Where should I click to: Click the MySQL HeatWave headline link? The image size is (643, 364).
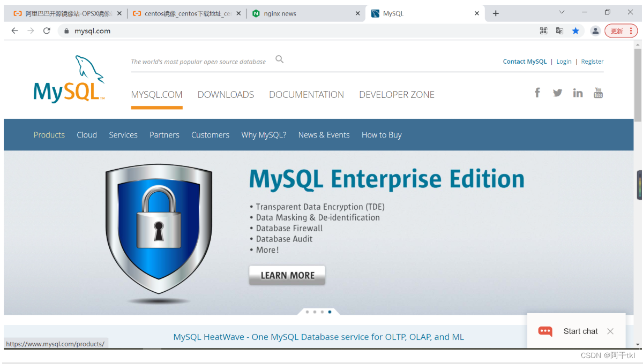click(x=318, y=337)
